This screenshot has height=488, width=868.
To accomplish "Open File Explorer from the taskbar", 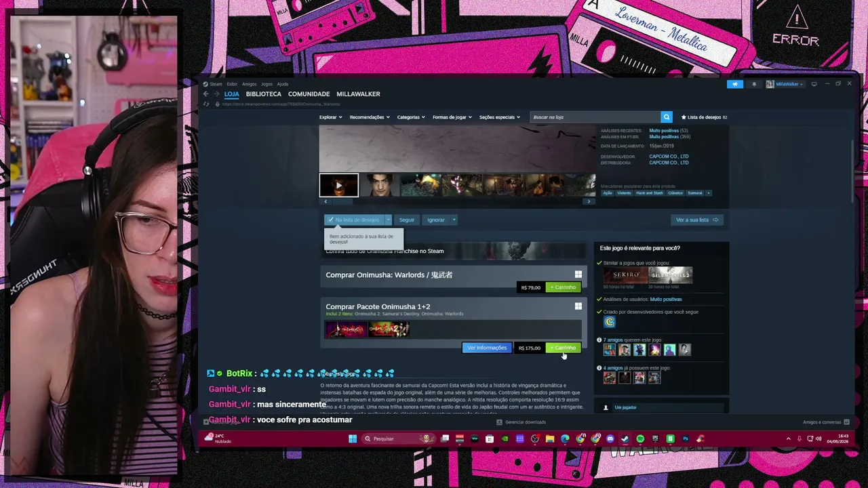I will click(x=550, y=439).
